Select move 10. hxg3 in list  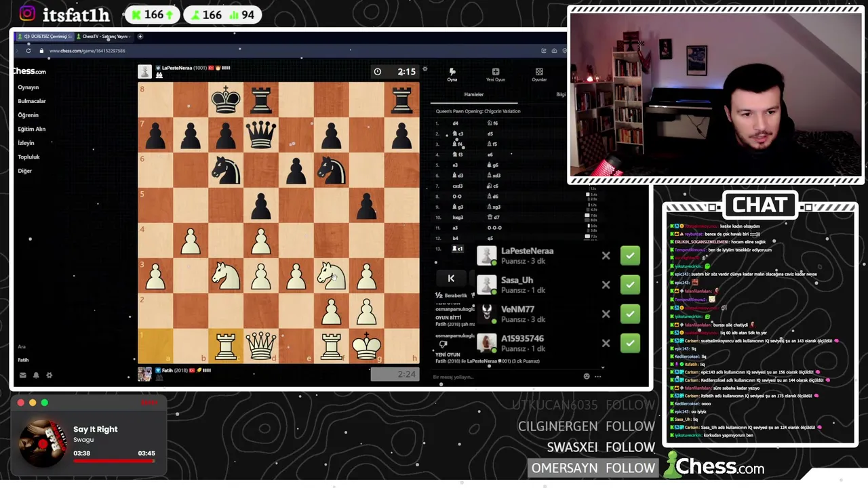(458, 217)
